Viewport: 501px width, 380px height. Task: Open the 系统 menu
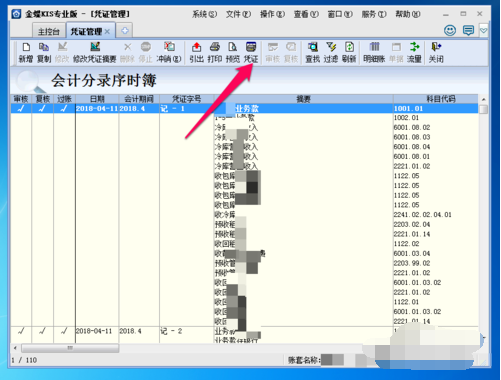(204, 14)
